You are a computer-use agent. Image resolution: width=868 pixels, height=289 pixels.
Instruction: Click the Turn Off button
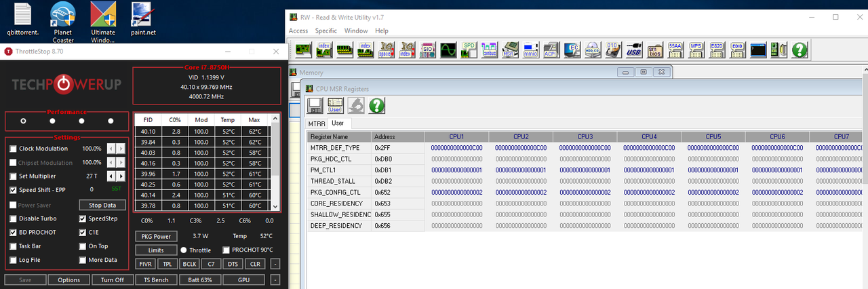click(113, 280)
